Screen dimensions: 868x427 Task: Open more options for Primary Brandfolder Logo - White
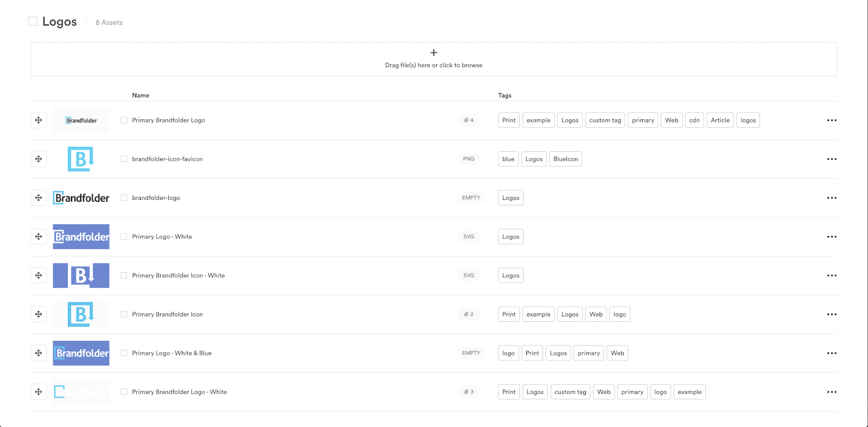point(832,392)
